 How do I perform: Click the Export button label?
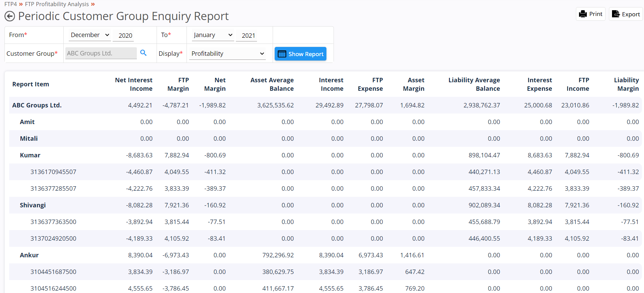pos(631,14)
